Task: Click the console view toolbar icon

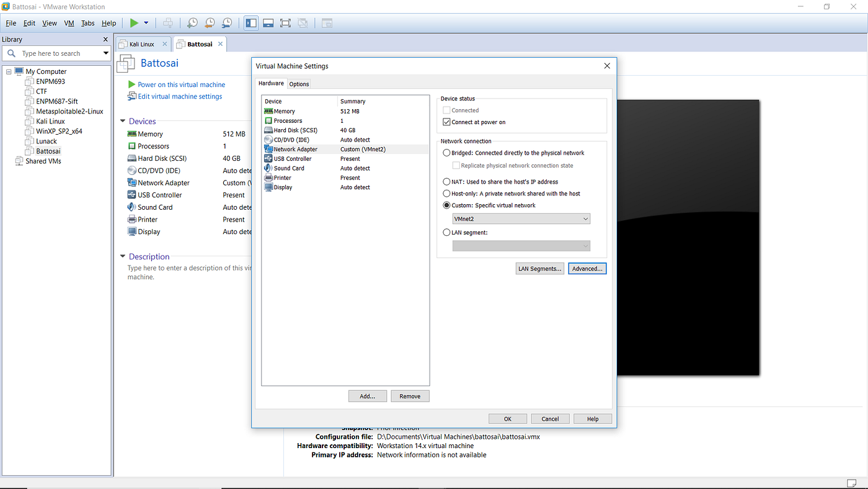Action: [327, 23]
